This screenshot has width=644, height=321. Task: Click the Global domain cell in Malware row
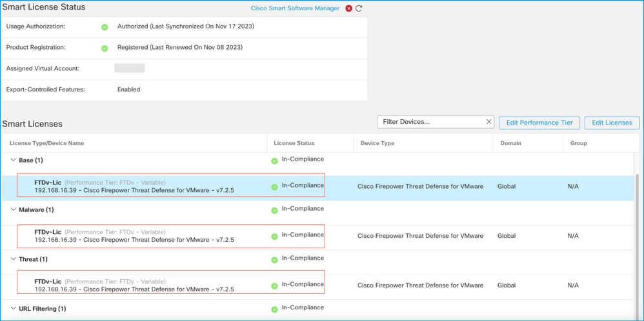click(507, 236)
